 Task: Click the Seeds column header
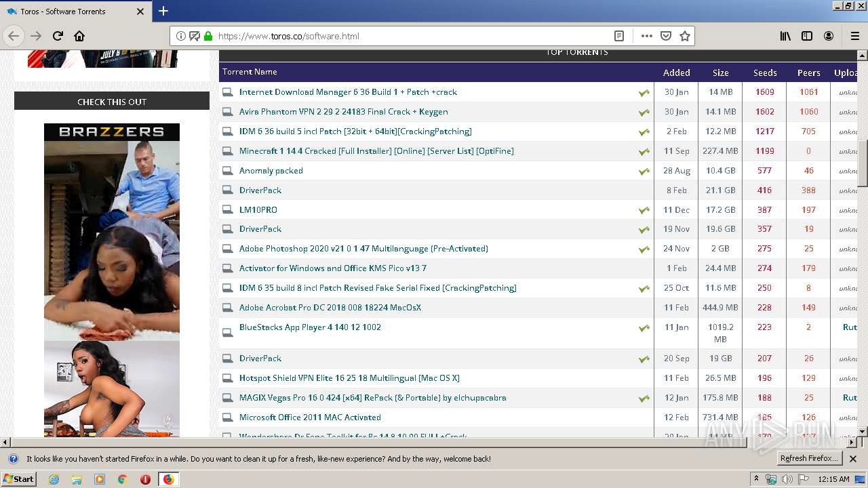765,73
